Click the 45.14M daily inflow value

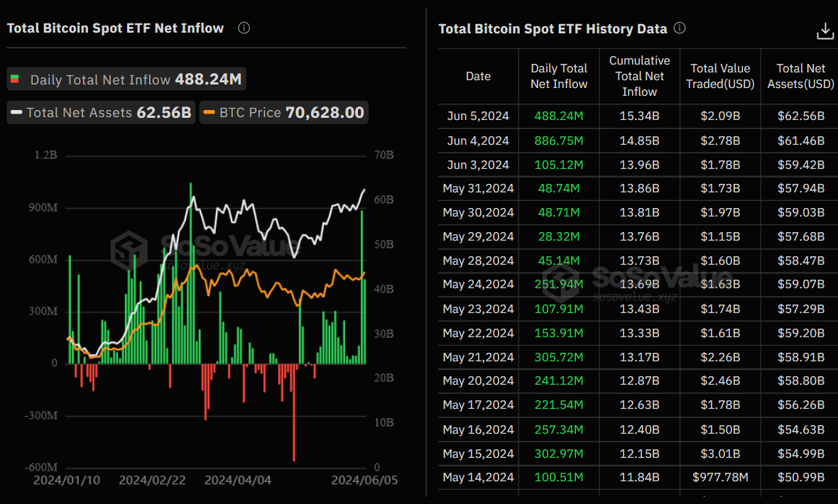click(x=559, y=261)
